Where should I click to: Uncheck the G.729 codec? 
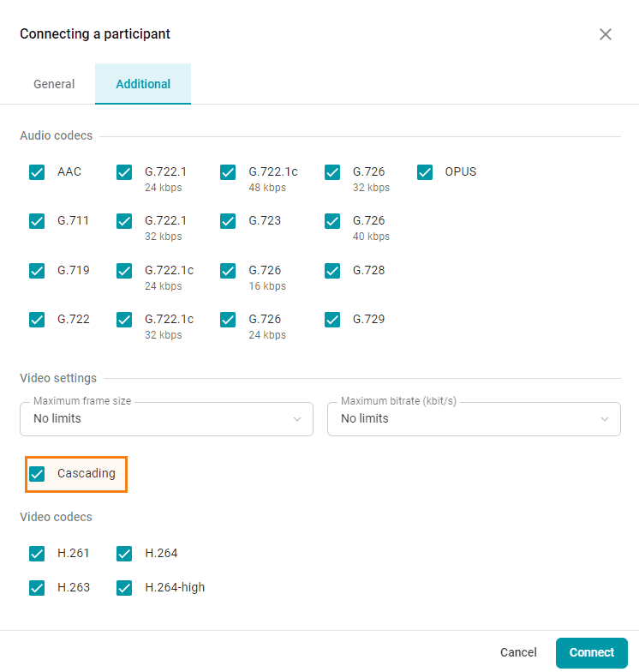click(332, 320)
